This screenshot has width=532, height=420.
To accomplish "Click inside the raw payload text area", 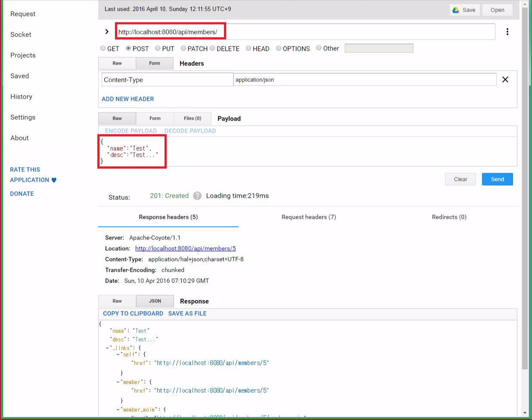I will click(x=308, y=151).
